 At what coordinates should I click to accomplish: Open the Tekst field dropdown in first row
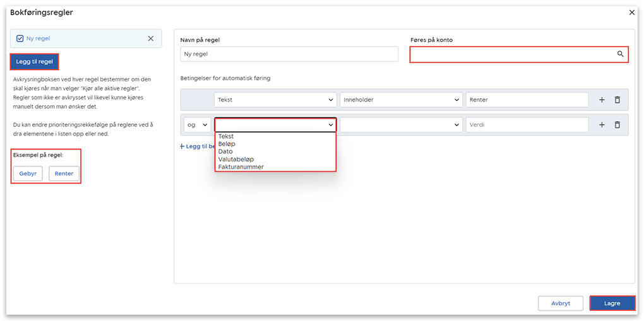(275, 100)
